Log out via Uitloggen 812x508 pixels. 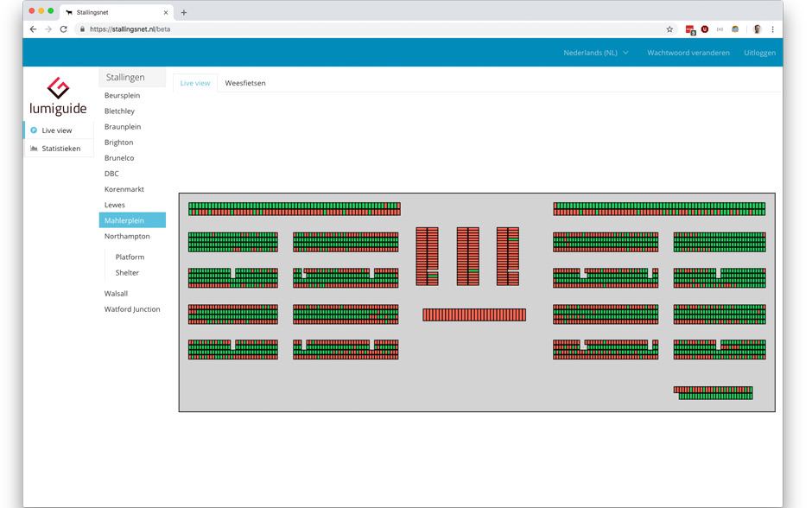click(x=759, y=53)
